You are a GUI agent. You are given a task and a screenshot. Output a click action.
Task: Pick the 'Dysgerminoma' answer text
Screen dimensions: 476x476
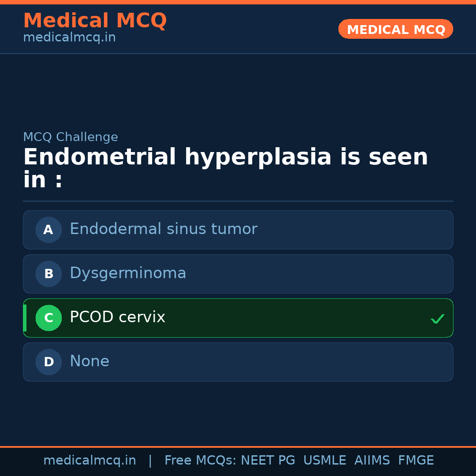point(128,273)
